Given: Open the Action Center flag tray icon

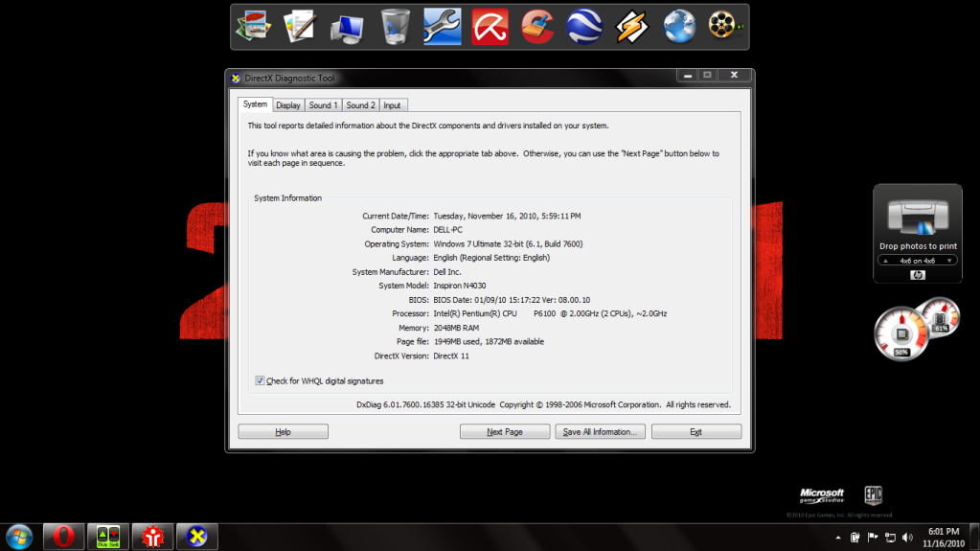Looking at the screenshot, I should coord(873,538).
